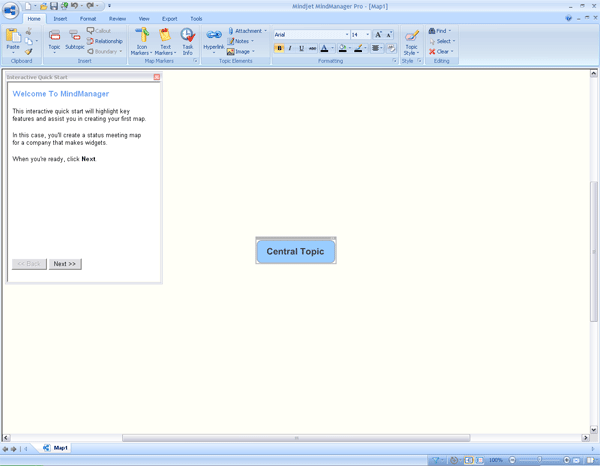Switch to the Insert ribbon tab
The image size is (600, 466).
(60, 18)
